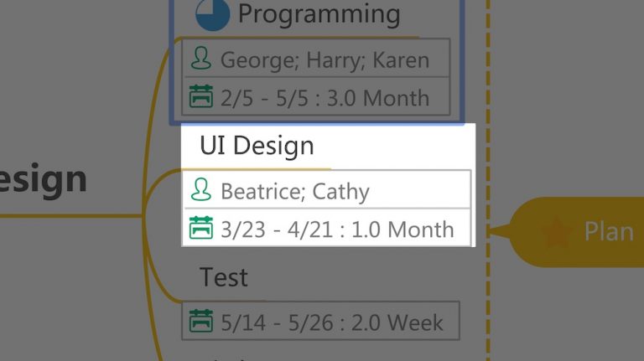Click assignees George; Harry; Karen
This screenshot has height=361, width=644.
click(x=325, y=60)
